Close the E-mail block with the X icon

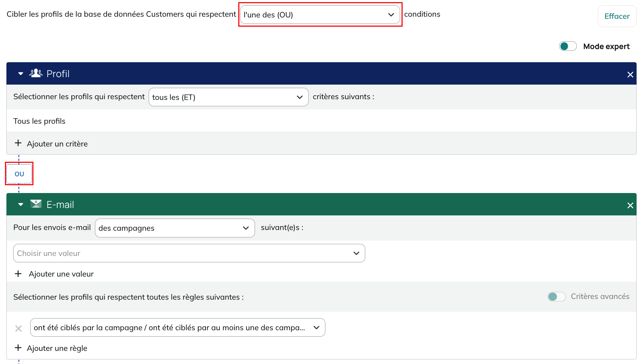coord(630,205)
